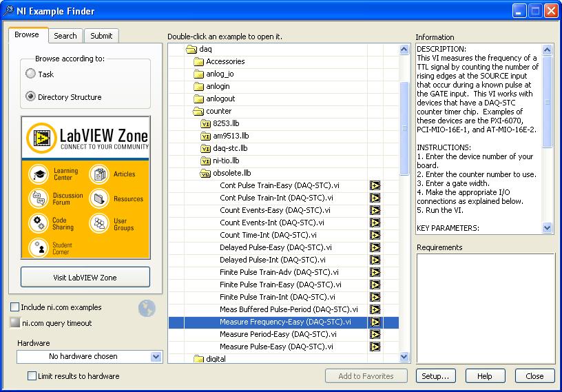Expand the Accessories folder
The height and width of the screenshot is (392, 562).
(x=198, y=61)
